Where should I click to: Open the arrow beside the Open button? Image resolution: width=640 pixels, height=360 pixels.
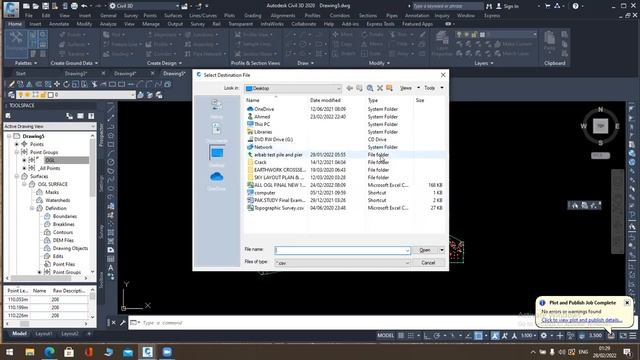coord(442,250)
